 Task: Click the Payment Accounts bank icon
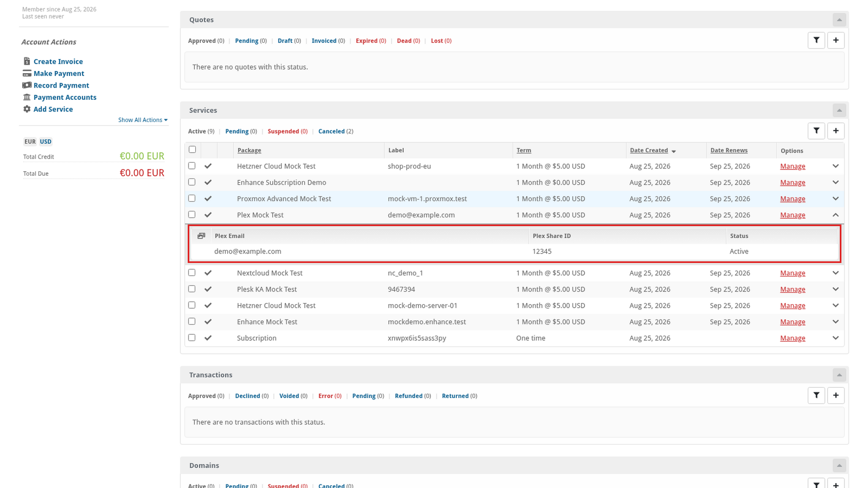(x=27, y=97)
